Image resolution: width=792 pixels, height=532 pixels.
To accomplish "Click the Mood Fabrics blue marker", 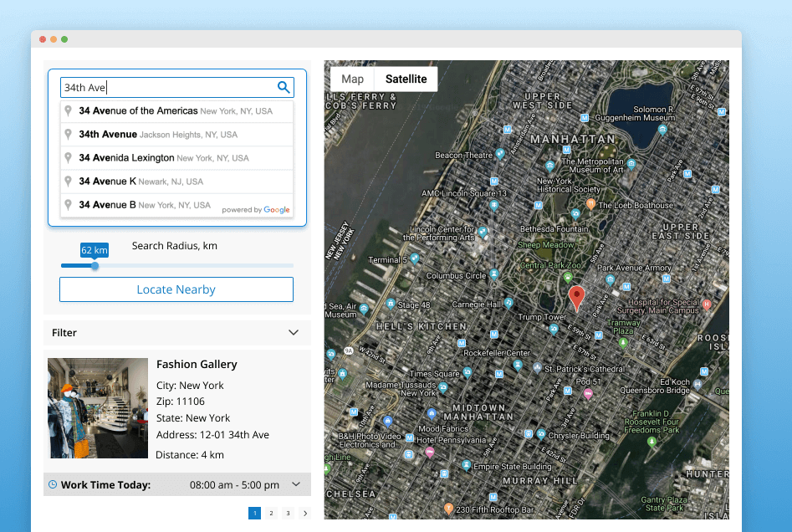I will click(432, 414).
